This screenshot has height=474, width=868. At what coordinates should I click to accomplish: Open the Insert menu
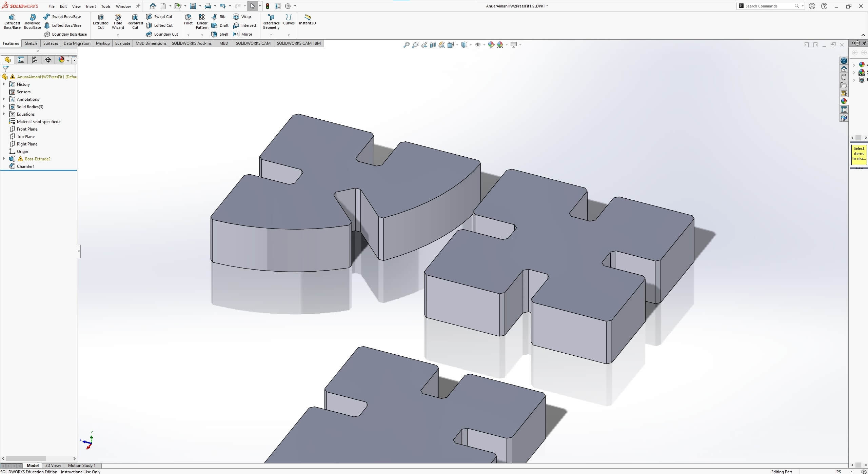(91, 6)
